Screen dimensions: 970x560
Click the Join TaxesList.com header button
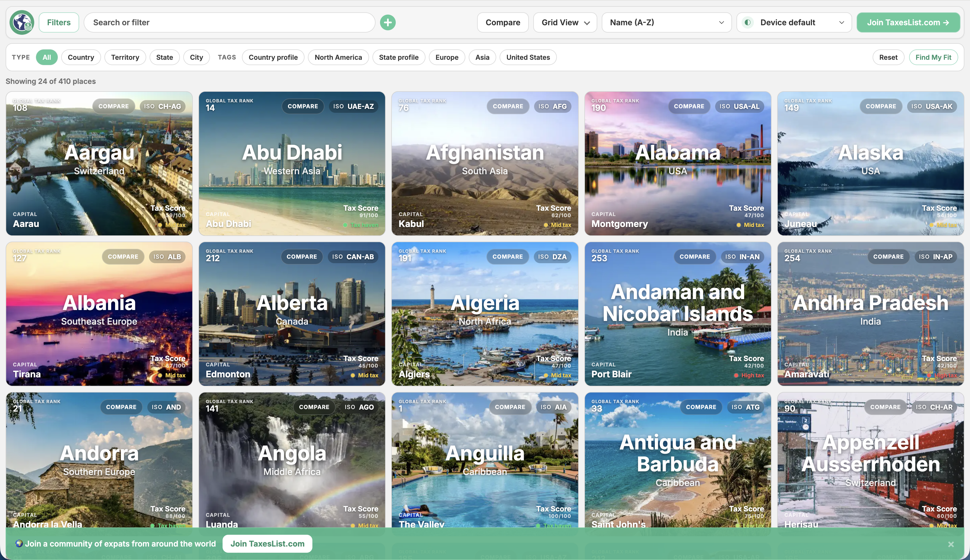coord(908,22)
